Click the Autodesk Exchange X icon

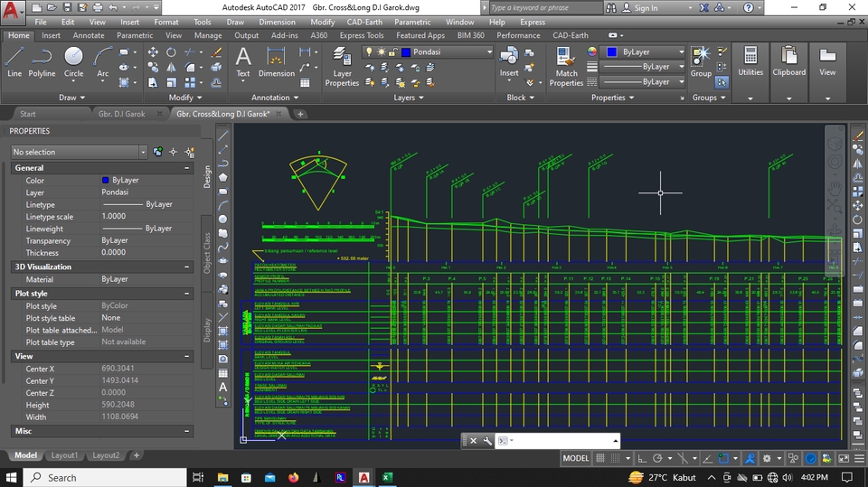703,7
